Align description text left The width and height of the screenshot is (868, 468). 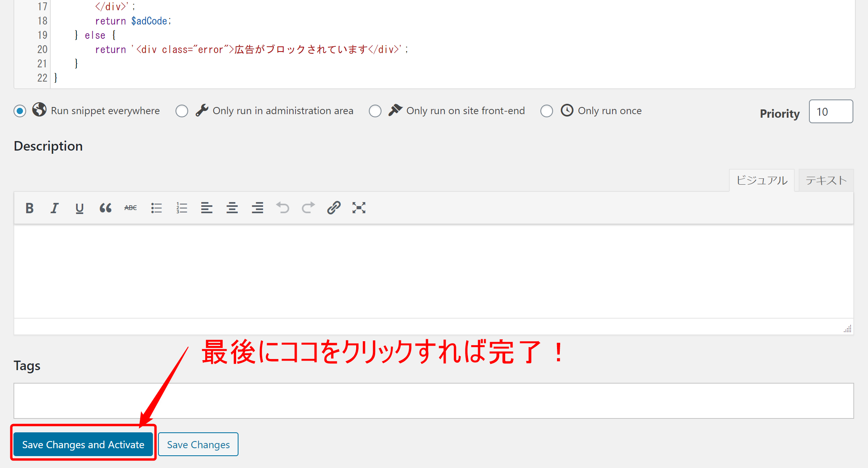click(206, 208)
